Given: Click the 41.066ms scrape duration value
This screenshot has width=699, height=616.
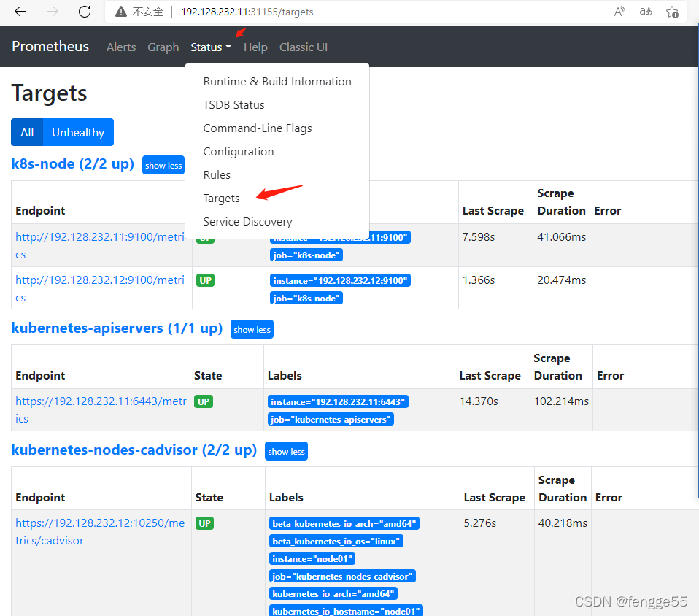Looking at the screenshot, I should point(562,237).
